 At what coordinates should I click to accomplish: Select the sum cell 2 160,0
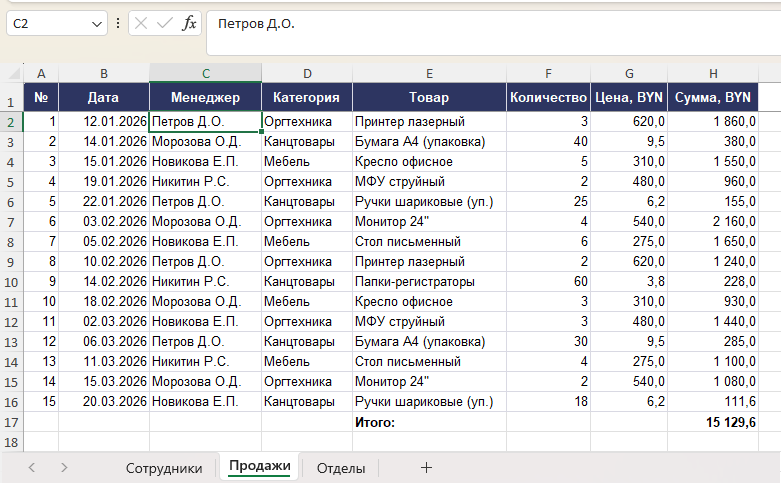pos(713,222)
